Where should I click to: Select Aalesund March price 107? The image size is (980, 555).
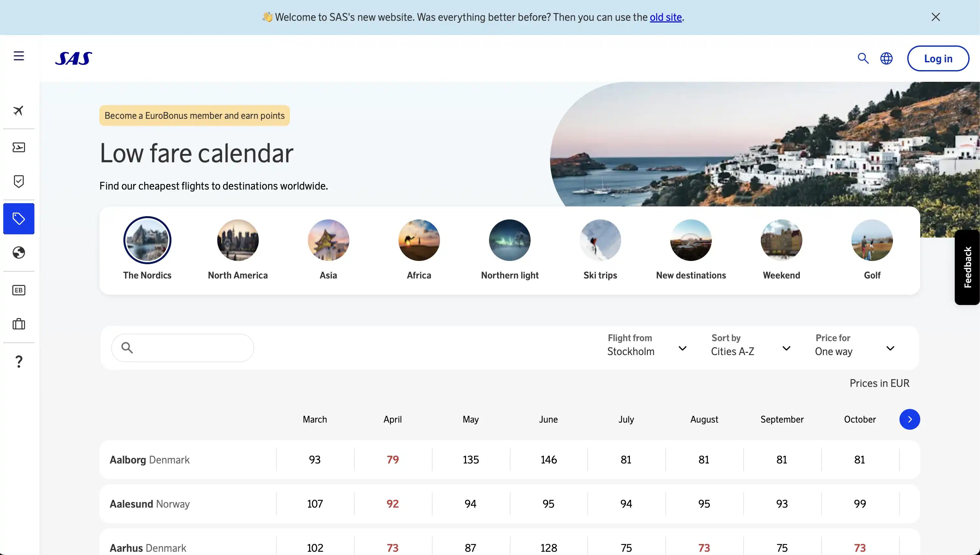click(315, 504)
